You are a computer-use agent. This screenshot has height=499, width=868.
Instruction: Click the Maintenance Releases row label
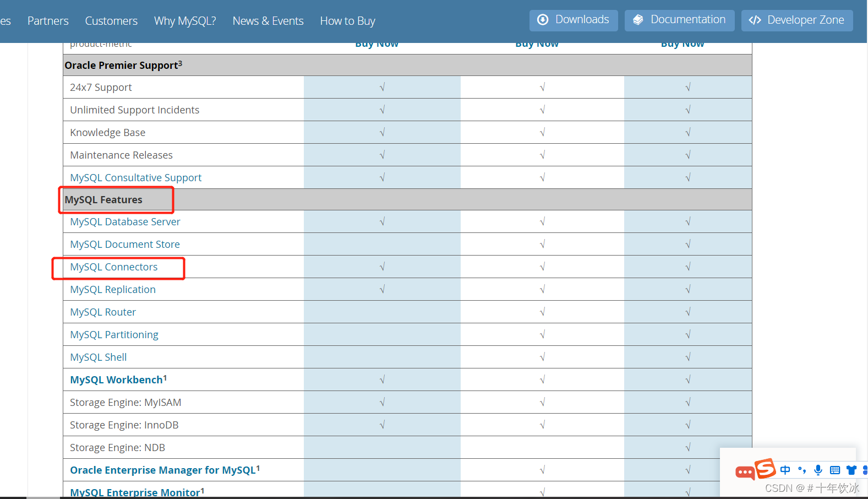tap(121, 155)
